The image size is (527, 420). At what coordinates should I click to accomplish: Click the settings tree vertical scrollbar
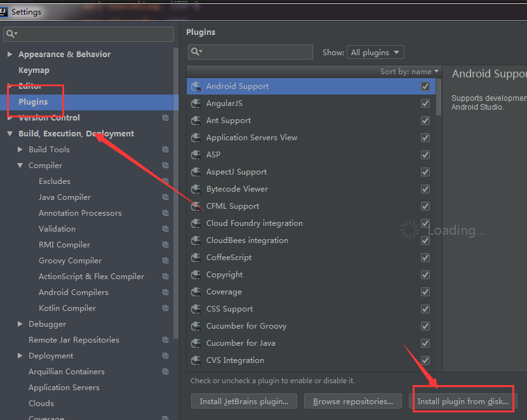coord(176,193)
